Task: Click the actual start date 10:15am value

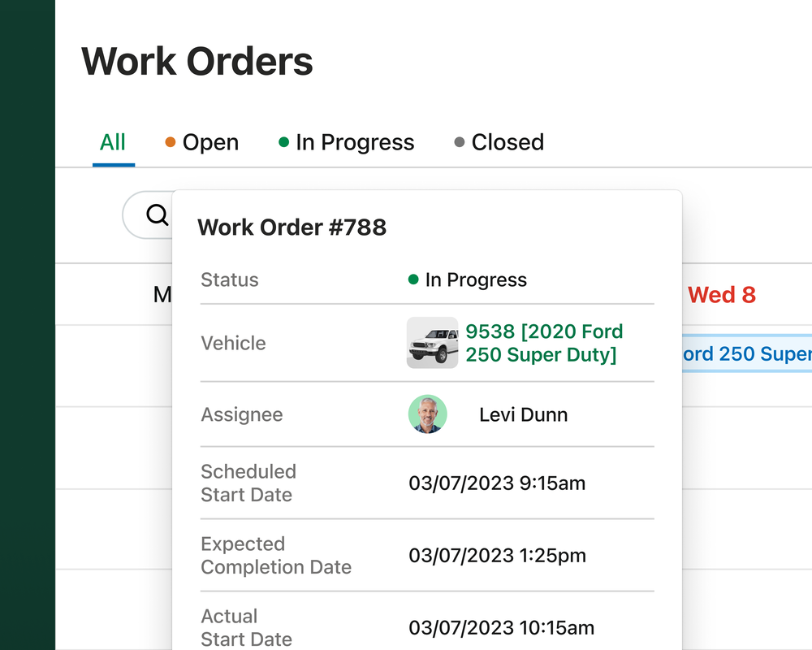Action: pos(501,628)
